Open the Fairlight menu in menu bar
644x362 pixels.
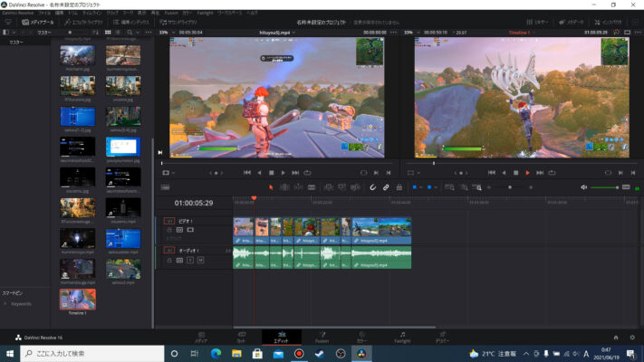206,14
